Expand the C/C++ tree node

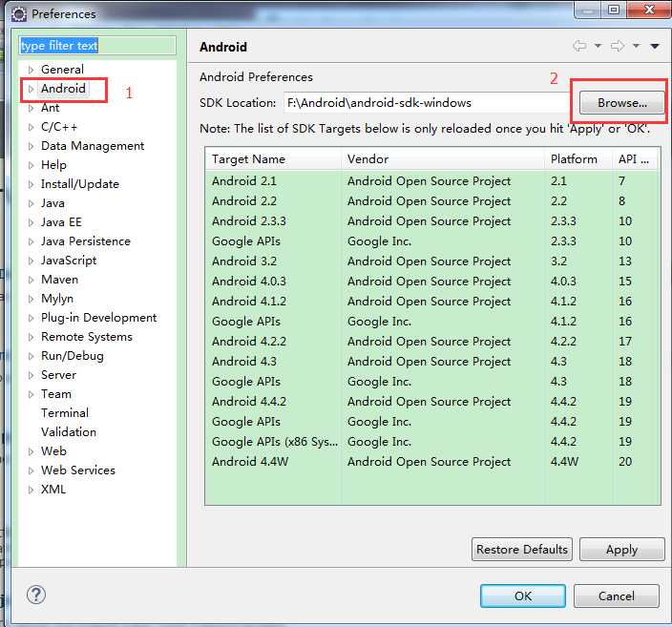31,127
